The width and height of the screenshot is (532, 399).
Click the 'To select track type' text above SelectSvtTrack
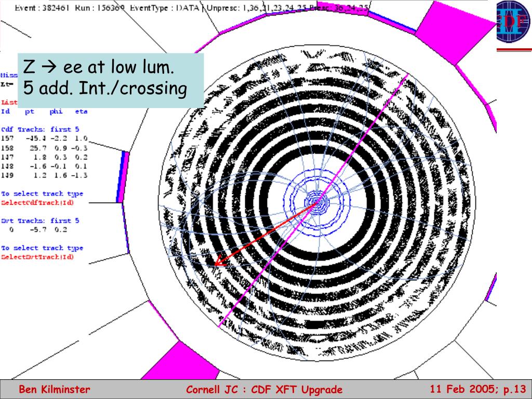(42, 248)
